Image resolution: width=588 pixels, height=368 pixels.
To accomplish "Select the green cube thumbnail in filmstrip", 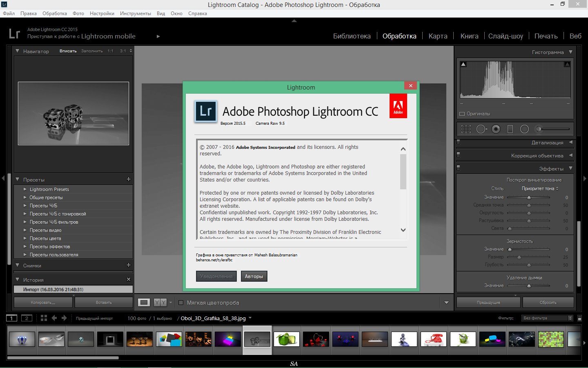I will click(287, 339).
